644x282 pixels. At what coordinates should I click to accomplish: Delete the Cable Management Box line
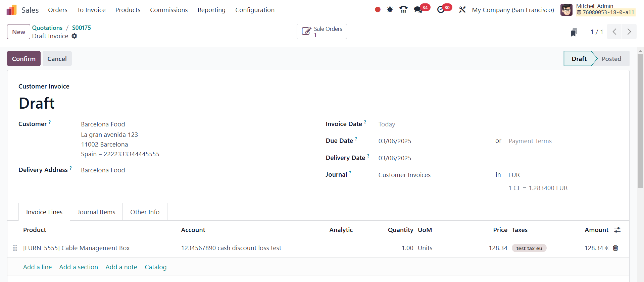(615, 248)
